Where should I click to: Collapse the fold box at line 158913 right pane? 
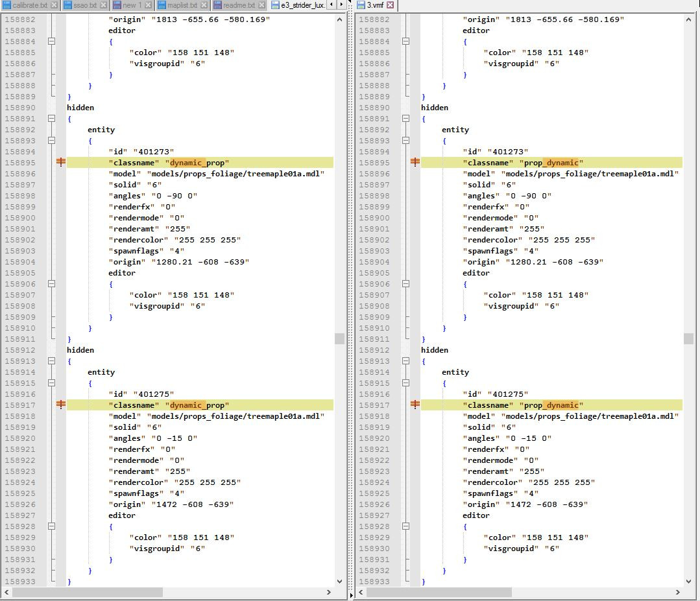407,360
